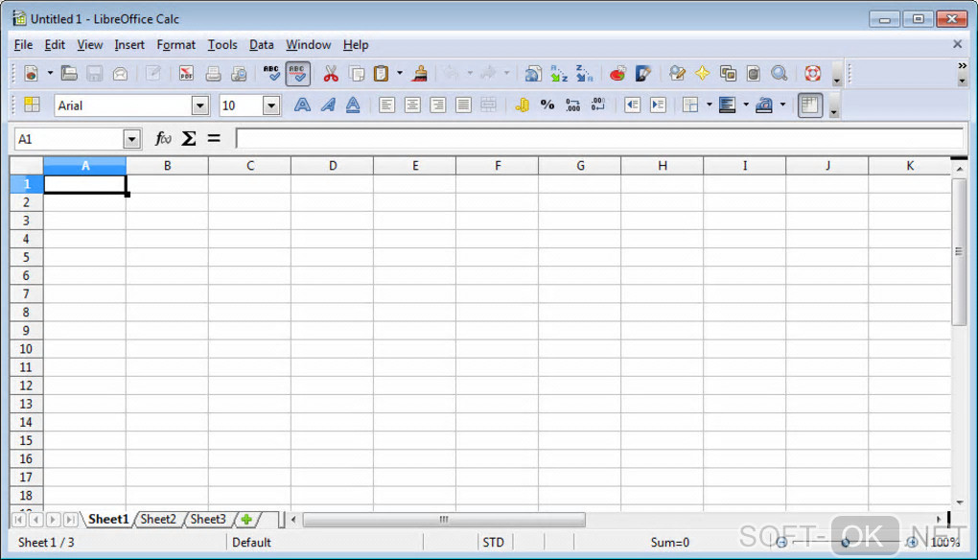Open Find & Replace
The width and height of the screenshot is (978, 560).
[677, 74]
